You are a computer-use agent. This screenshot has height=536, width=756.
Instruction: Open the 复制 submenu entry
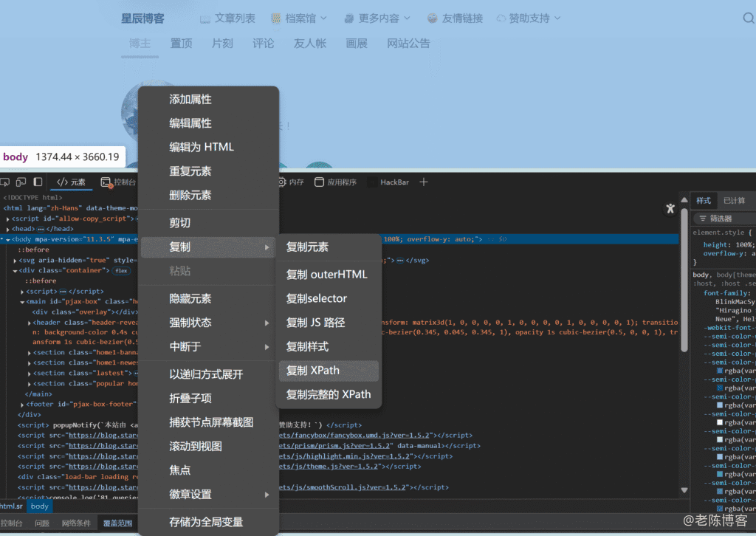click(209, 247)
